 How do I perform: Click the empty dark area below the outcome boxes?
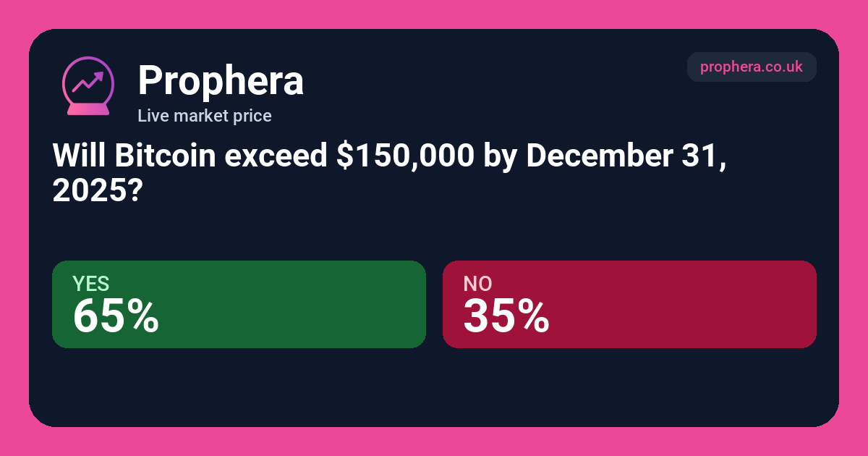[x=434, y=387]
